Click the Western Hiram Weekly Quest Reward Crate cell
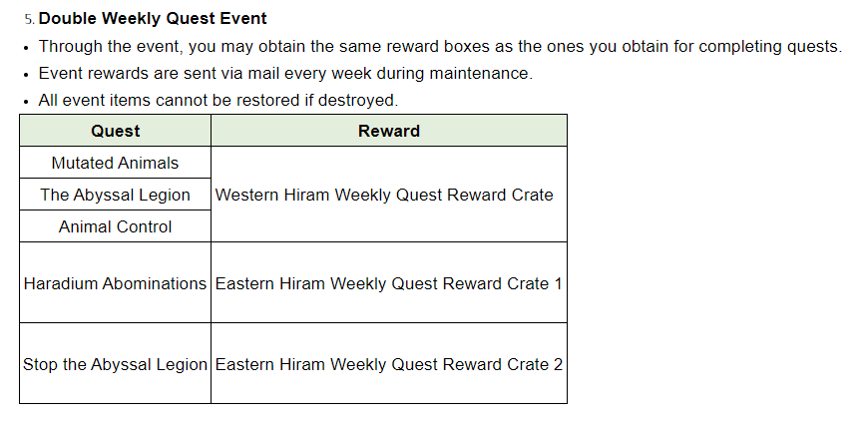Viewport: 868px width, 423px height. [384, 195]
